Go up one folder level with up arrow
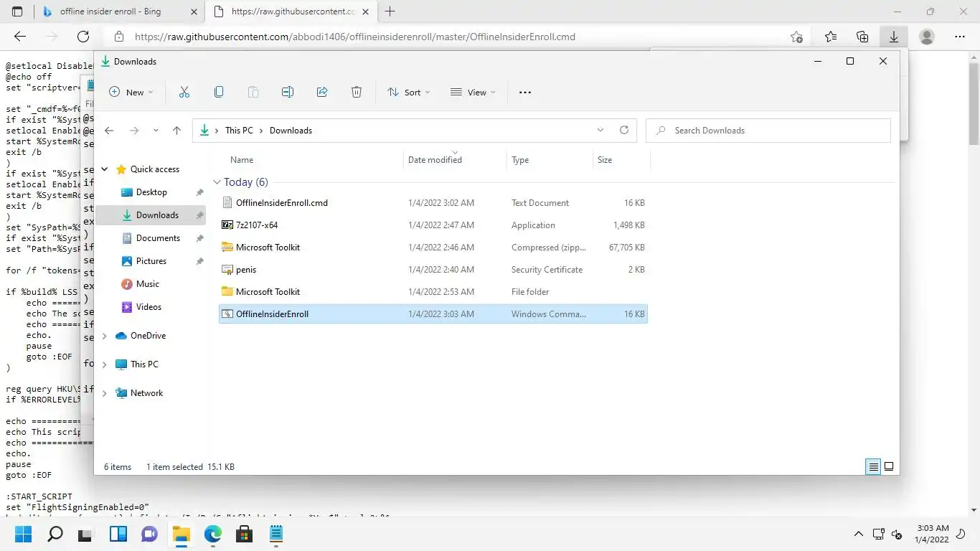 [x=176, y=131]
